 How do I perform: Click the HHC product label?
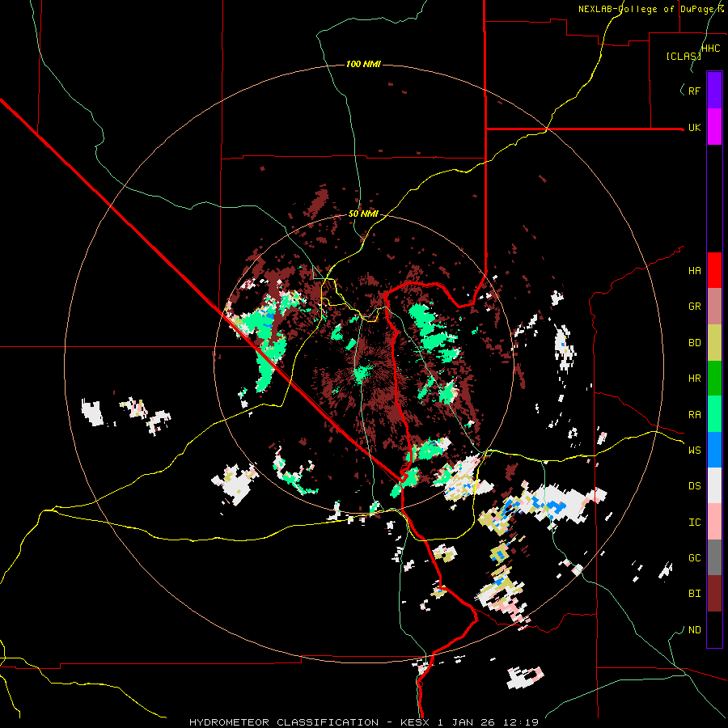tap(710, 49)
